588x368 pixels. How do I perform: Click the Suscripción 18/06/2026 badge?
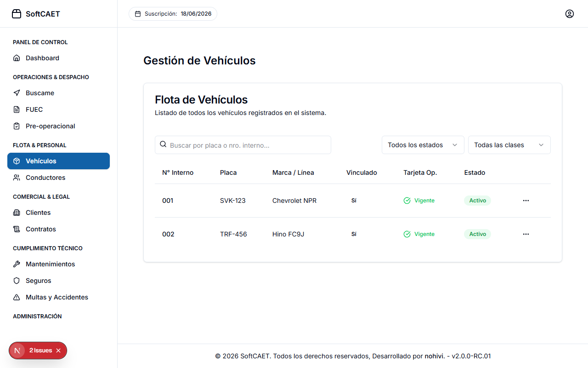[173, 14]
